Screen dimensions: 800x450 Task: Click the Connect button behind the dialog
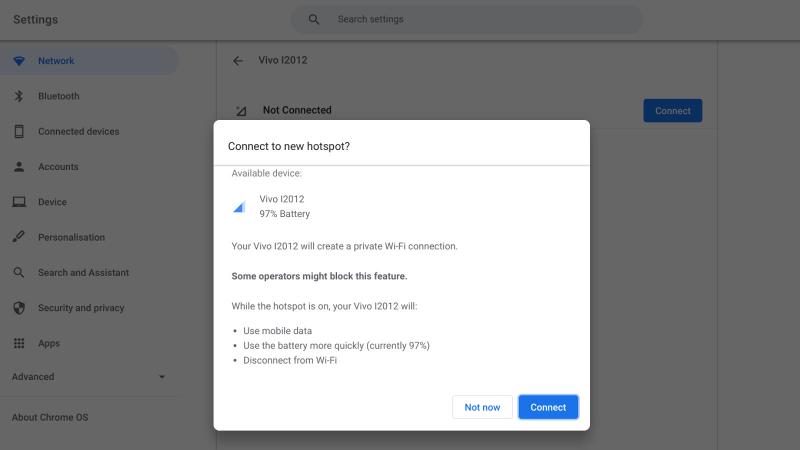coord(672,111)
